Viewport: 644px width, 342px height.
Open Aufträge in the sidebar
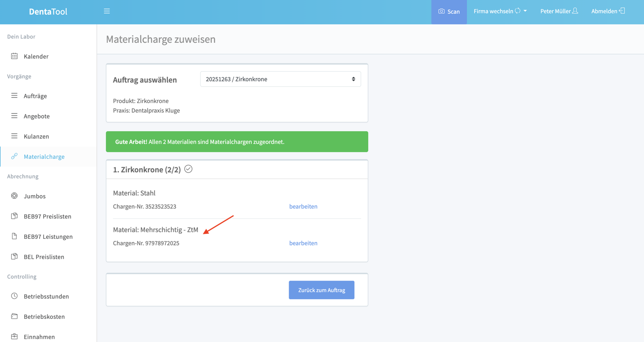tap(35, 96)
